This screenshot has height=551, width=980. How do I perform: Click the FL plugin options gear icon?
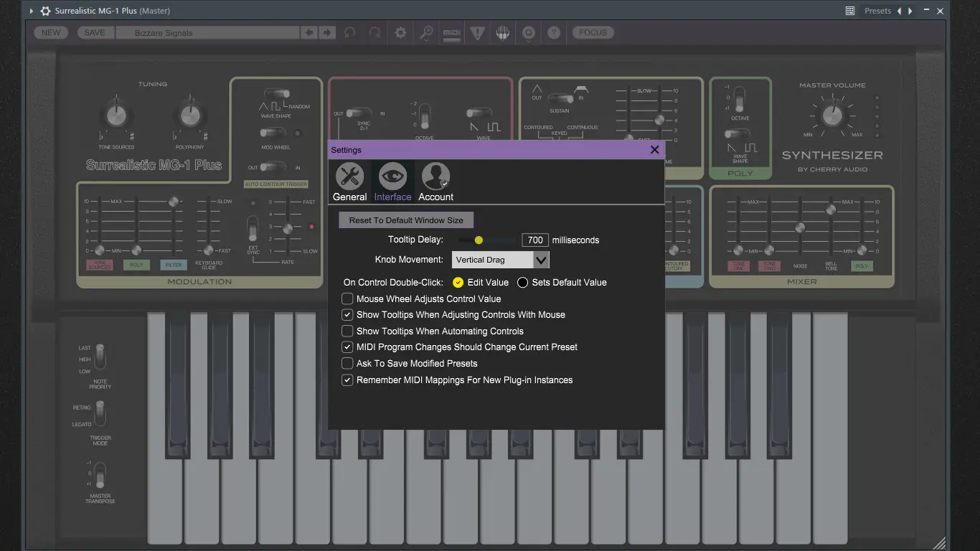click(45, 11)
